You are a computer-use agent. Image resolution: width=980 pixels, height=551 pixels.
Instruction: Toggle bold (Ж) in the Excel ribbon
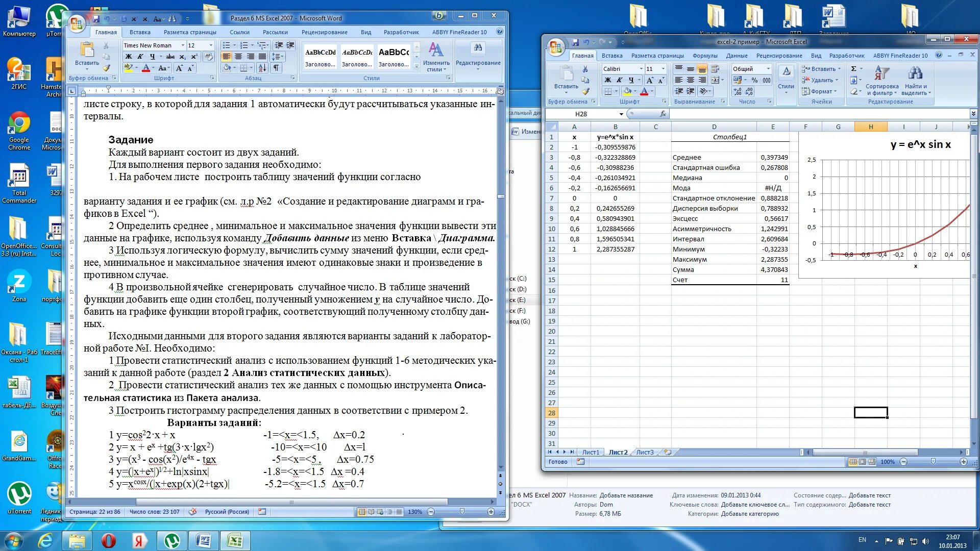pyautogui.click(x=607, y=80)
